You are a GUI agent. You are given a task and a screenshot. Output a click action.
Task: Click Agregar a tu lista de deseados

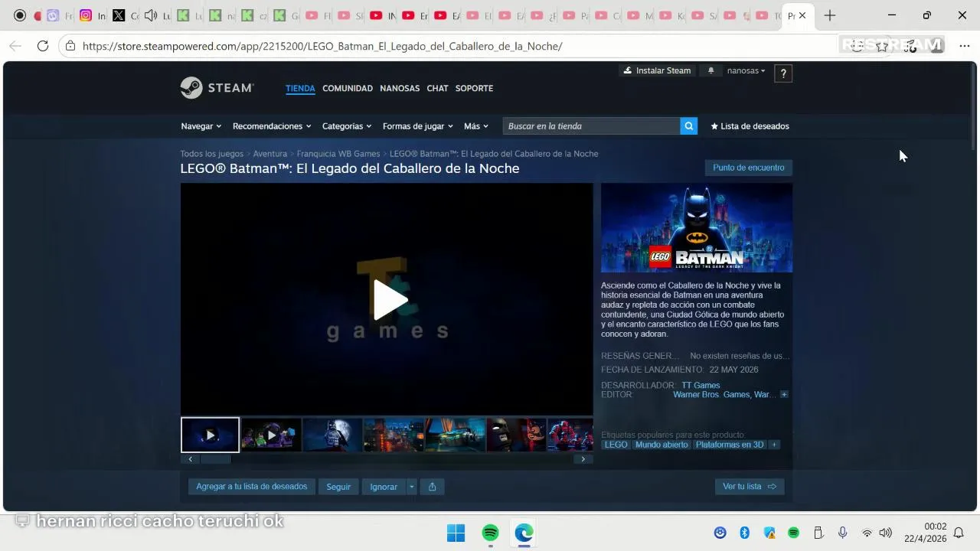click(251, 487)
